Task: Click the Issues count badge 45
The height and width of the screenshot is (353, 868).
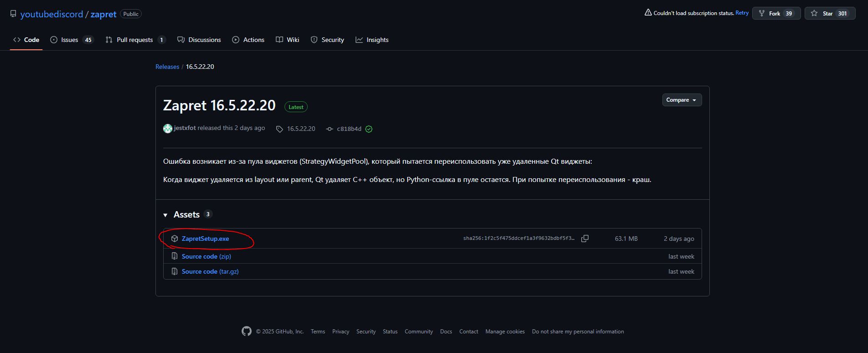Action: click(x=88, y=40)
